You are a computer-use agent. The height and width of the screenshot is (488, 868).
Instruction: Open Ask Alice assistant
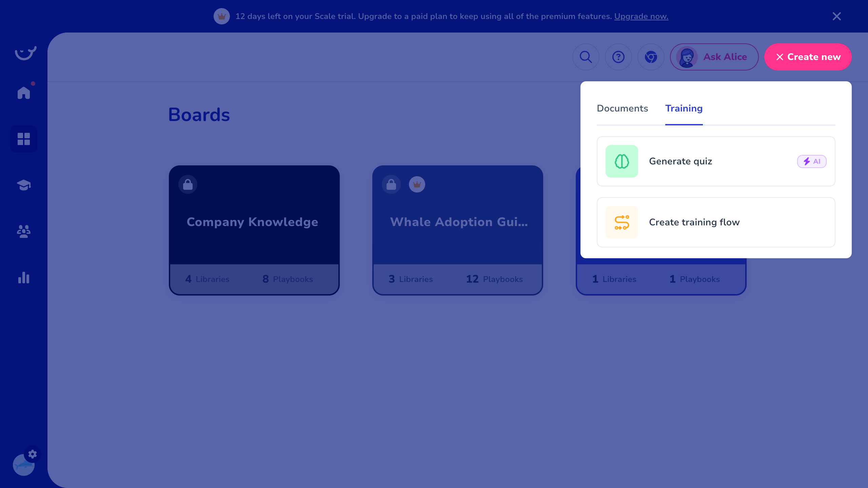point(714,57)
